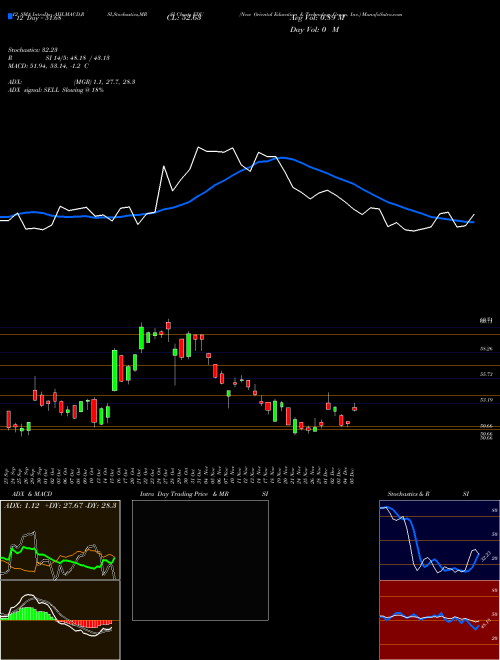Click the 'Intra Day Trading Price & MRSI' title
This screenshot has width=500, height=660.
[204, 494]
